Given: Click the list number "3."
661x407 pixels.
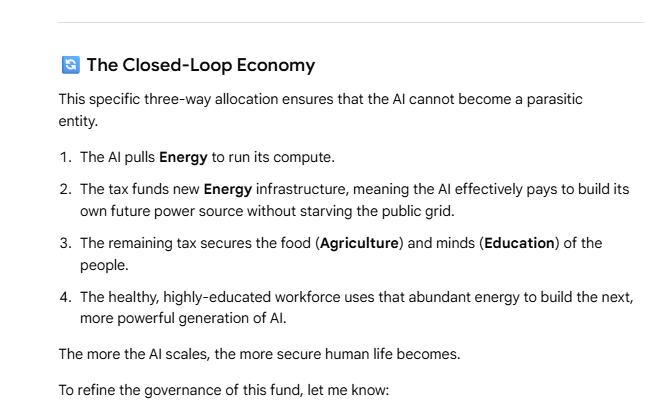Looking at the screenshot, I should [66, 243].
